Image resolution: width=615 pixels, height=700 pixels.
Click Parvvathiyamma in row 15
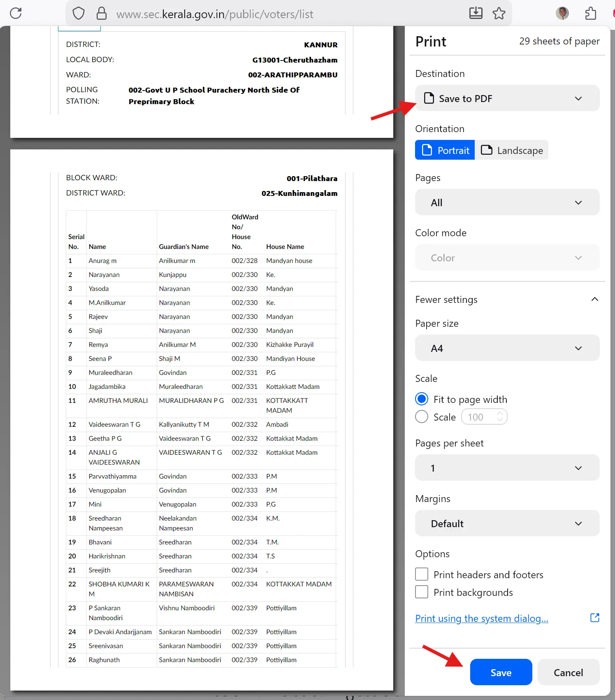112,476
